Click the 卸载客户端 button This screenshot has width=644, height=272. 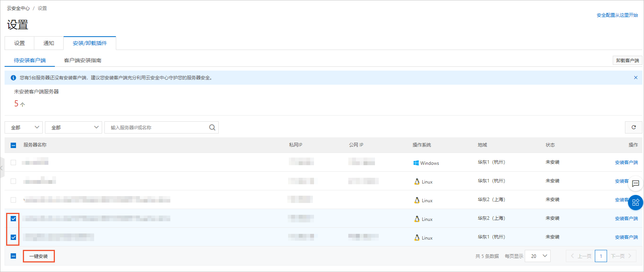point(628,60)
